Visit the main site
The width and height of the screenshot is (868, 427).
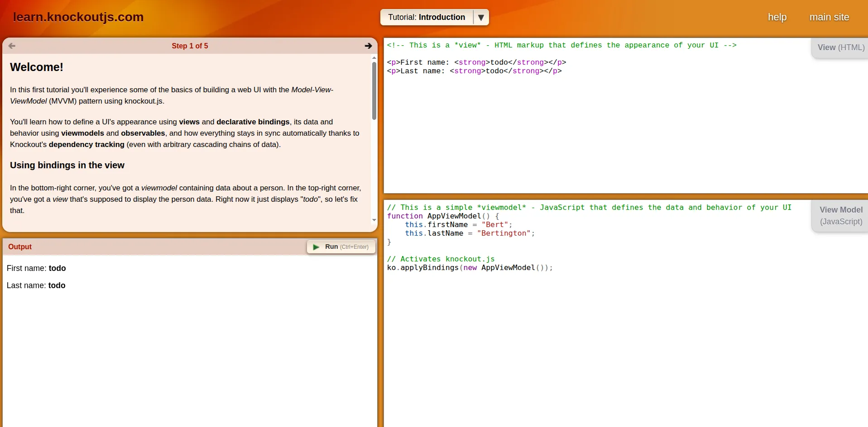pos(829,17)
